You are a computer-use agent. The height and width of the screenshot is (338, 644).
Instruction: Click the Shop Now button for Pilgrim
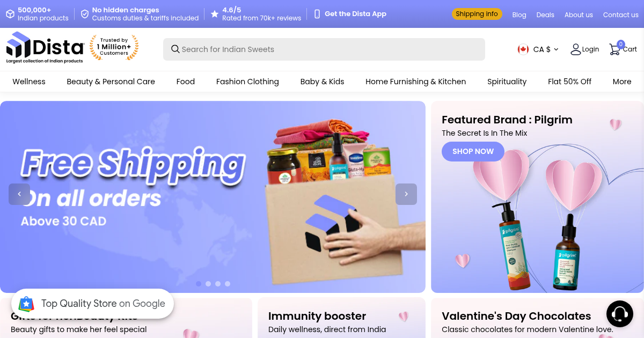coord(473,151)
